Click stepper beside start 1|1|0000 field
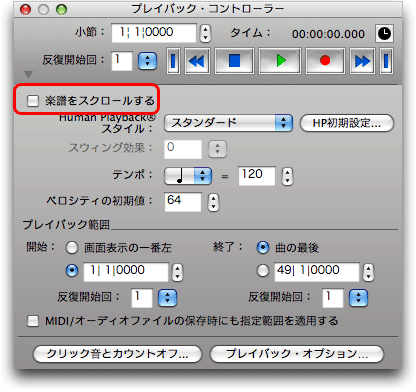The height and width of the screenshot is (392, 416). tap(177, 272)
